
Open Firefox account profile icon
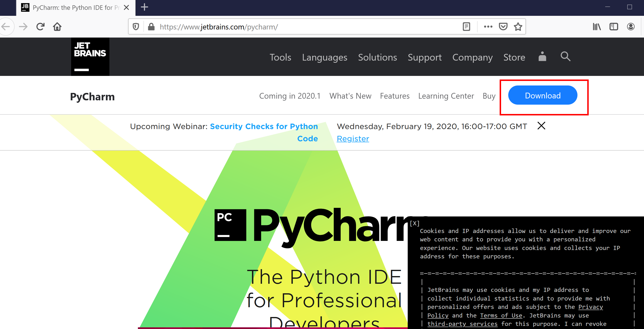click(631, 27)
